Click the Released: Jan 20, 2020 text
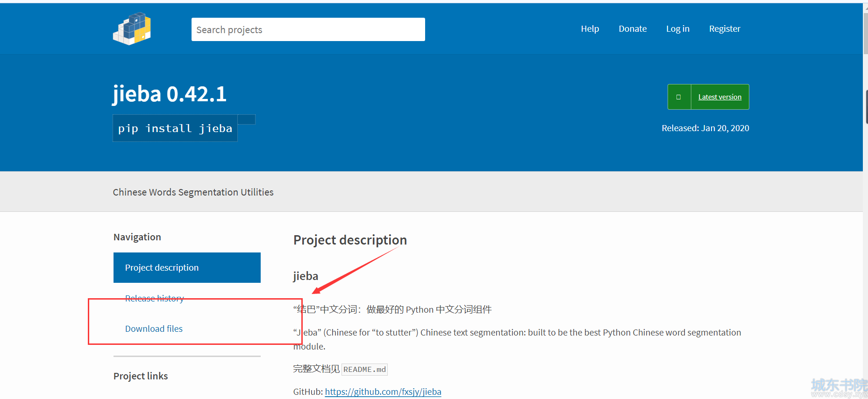Image resolution: width=868 pixels, height=399 pixels. click(x=705, y=128)
